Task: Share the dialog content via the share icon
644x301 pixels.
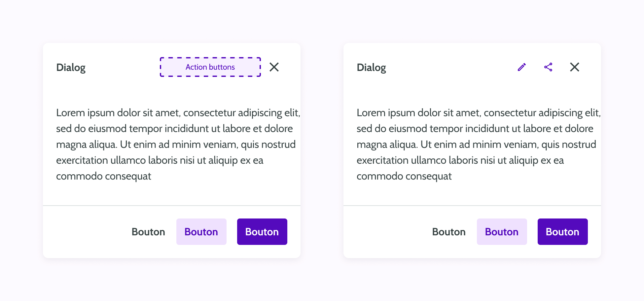Action: point(548,67)
